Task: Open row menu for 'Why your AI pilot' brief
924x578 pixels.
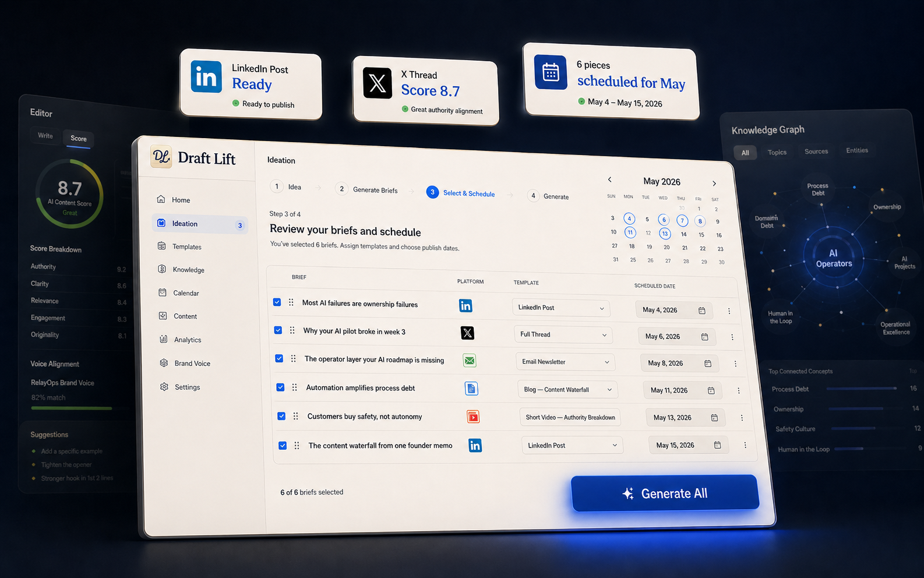Action: pyautogui.click(x=732, y=337)
